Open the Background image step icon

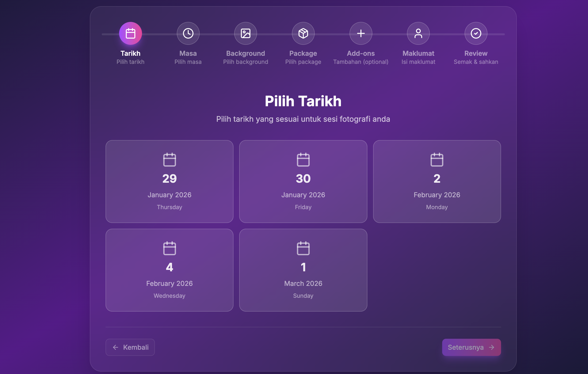[245, 33]
